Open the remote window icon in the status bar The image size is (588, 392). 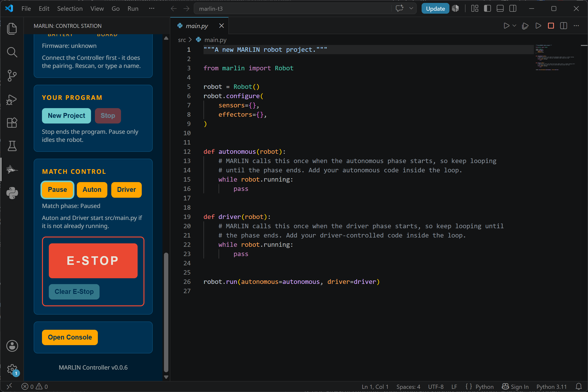pyautogui.click(x=9, y=386)
